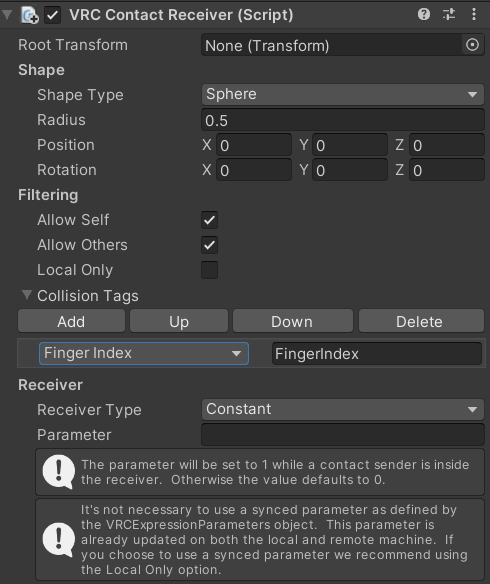
Task: Click the VRC Contact Receiver (Script) title
Action: click(181, 15)
